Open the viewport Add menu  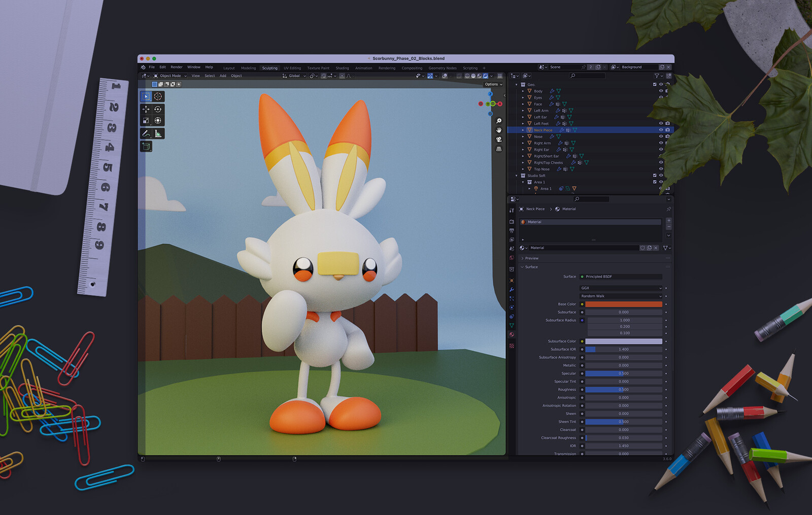[x=223, y=76]
